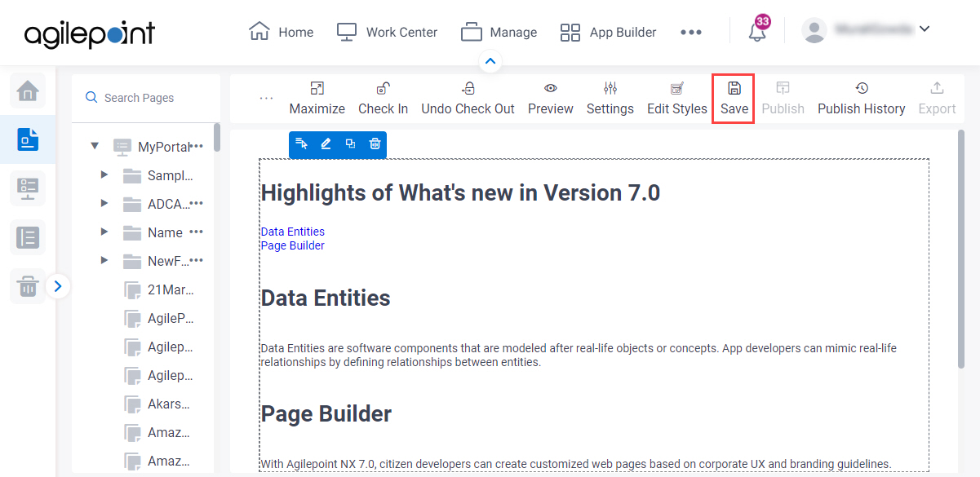This screenshot has height=477, width=980.
Task: Click the heading Highlights of What's new
Action: point(460,193)
